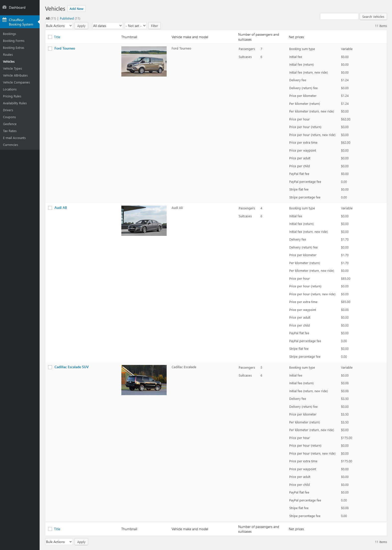
Task: Expand the top Bulk Actions dropdown
Action: (59, 26)
